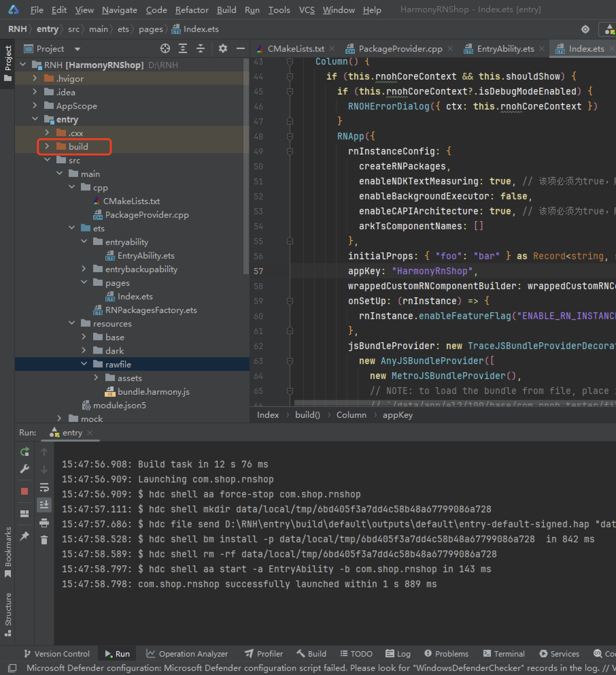This screenshot has width=616, height=675.
Task: Hide the Project panel with minus icon
Action: coord(241,49)
